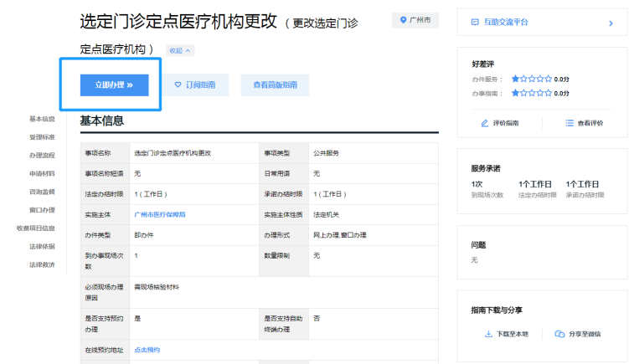The image size is (629, 364).
Task: Click the 网上办理,窗口办理 cell
Action: 373,235
